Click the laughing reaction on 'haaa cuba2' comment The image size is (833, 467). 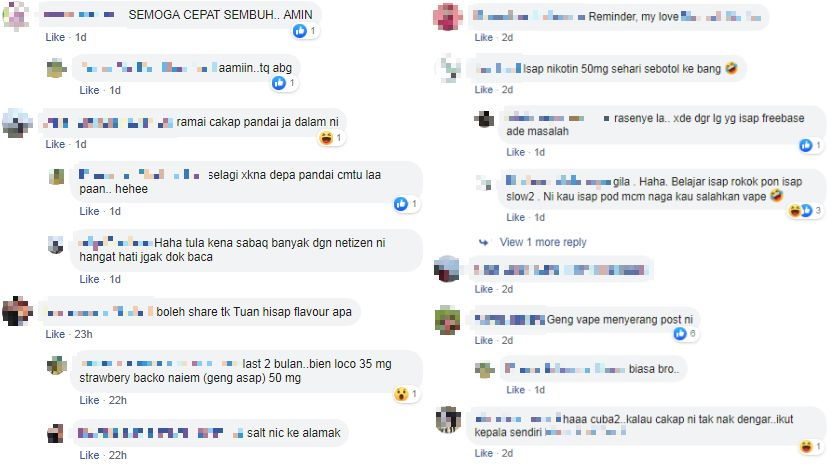(x=806, y=446)
